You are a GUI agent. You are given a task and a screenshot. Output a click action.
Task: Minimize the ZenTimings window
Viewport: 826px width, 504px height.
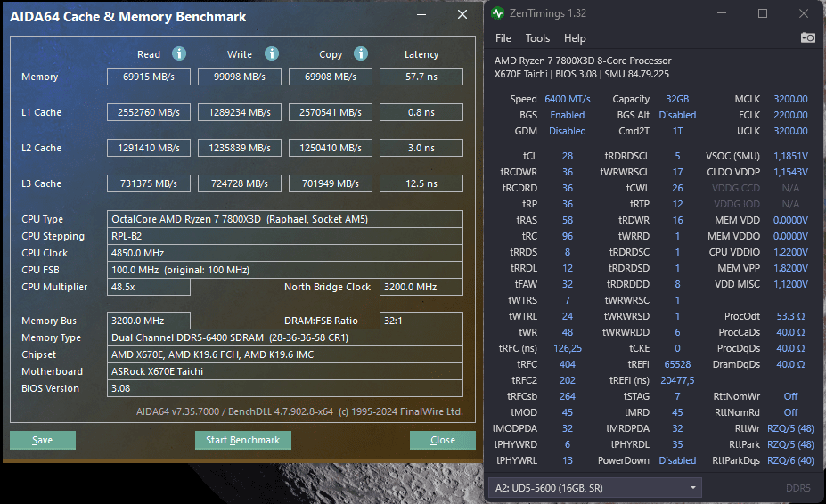coord(722,13)
